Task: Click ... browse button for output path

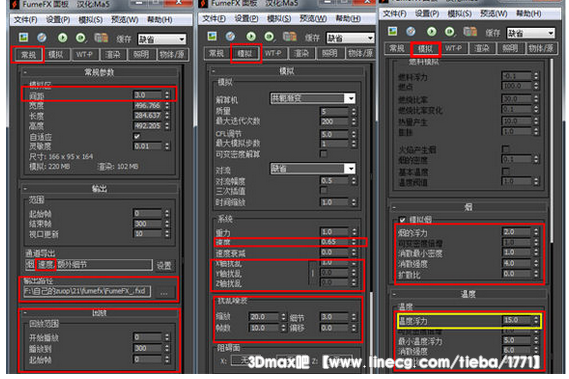Action: [164, 292]
